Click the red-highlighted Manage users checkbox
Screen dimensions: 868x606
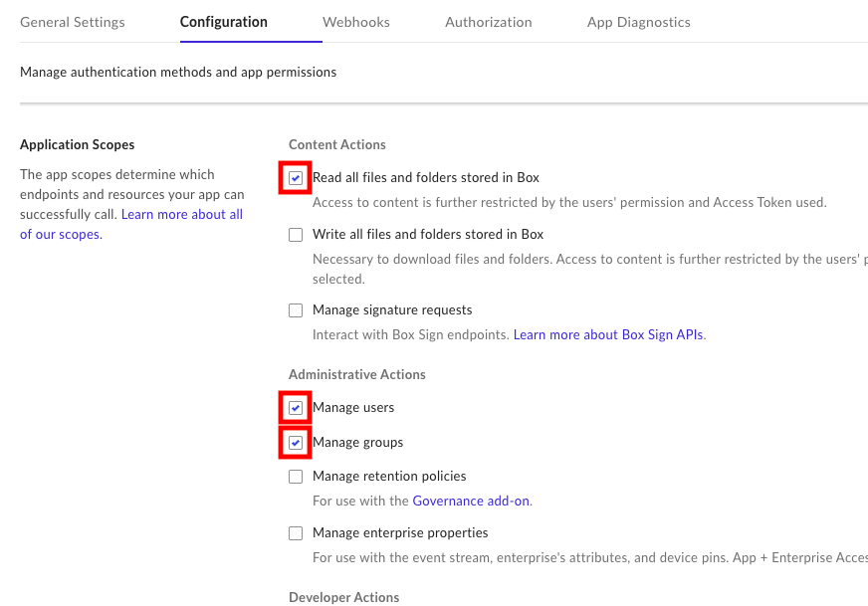(296, 407)
